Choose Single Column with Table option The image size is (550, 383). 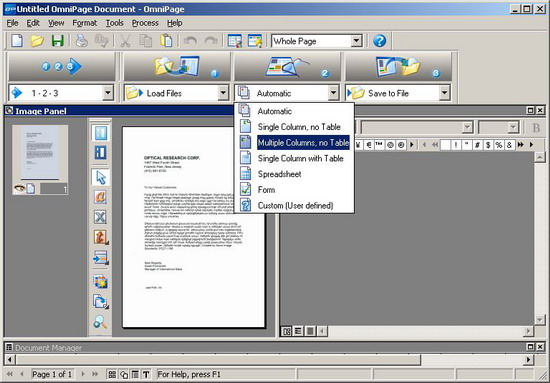tap(294, 159)
